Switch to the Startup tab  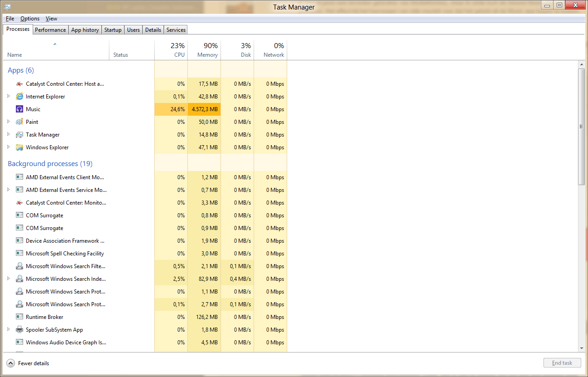[113, 30]
